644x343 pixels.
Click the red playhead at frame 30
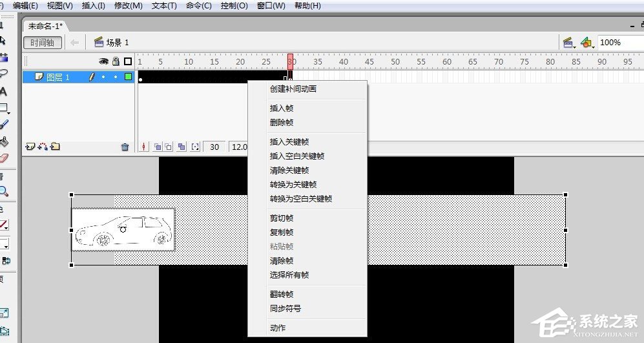(x=291, y=60)
